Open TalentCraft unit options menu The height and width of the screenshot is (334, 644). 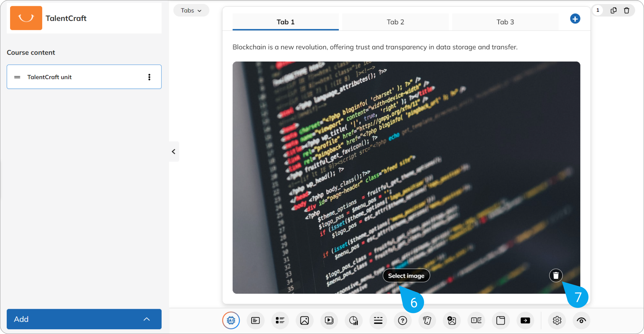149,77
